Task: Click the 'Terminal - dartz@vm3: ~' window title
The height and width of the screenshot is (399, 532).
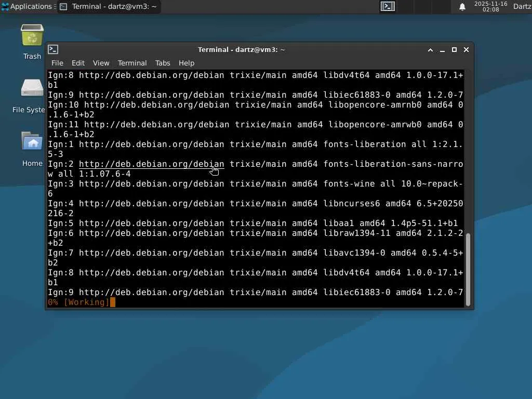Action: click(x=241, y=49)
